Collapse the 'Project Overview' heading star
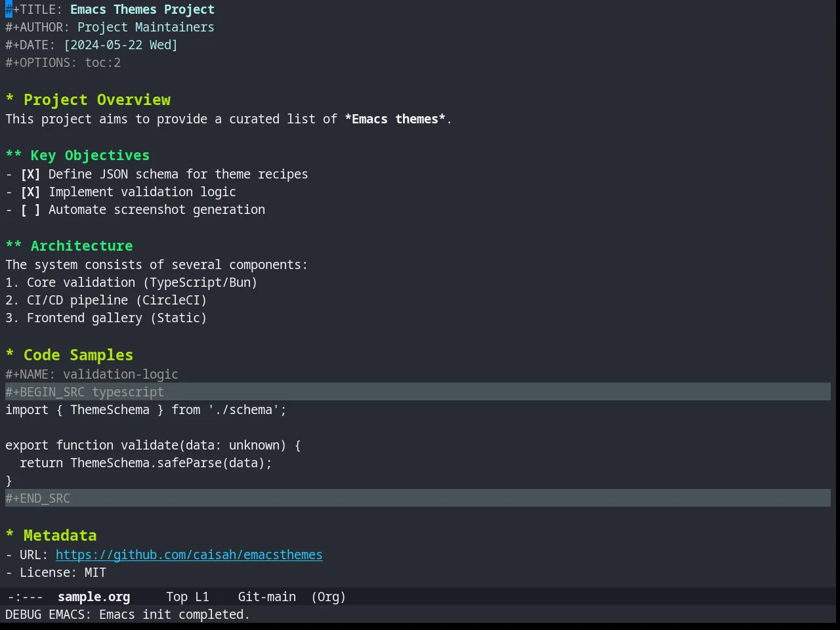Image resolution: width=840 pixels, height=630 pixels. click(10, 99)
